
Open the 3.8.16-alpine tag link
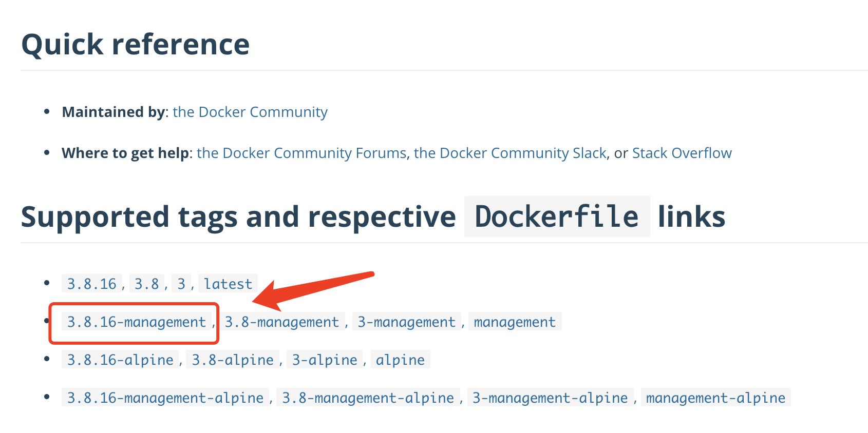(x=120, y=360)
